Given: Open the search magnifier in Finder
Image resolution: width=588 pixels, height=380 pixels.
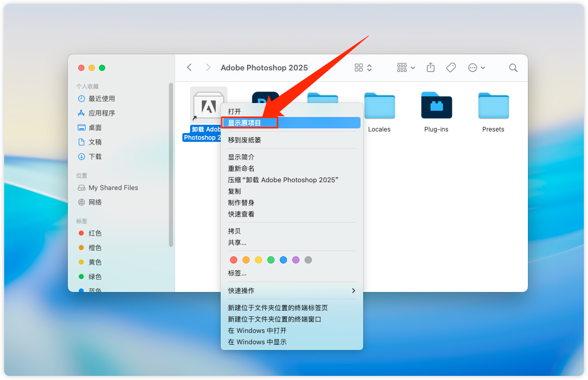Looking at the screenshot, I should (513, 67).
